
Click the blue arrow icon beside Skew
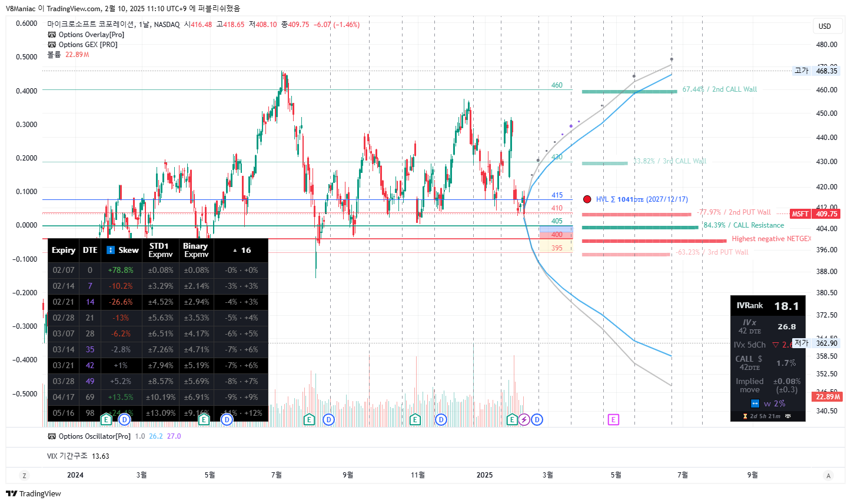pyautogui.click(x=111, y=250)
